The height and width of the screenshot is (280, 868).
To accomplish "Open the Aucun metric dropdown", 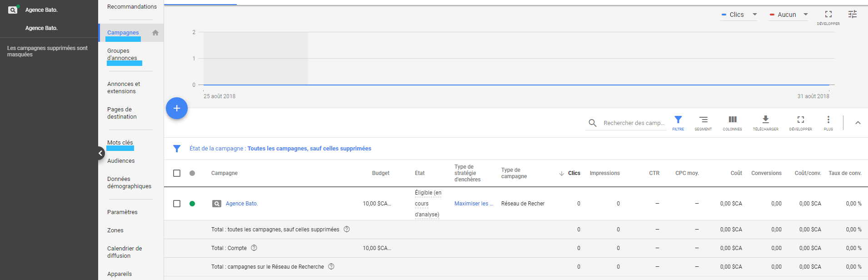I will coord(788,15).
